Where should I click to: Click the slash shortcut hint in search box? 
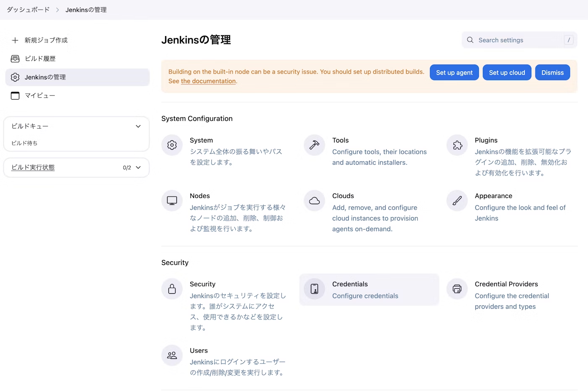click(x=569, y=40)
